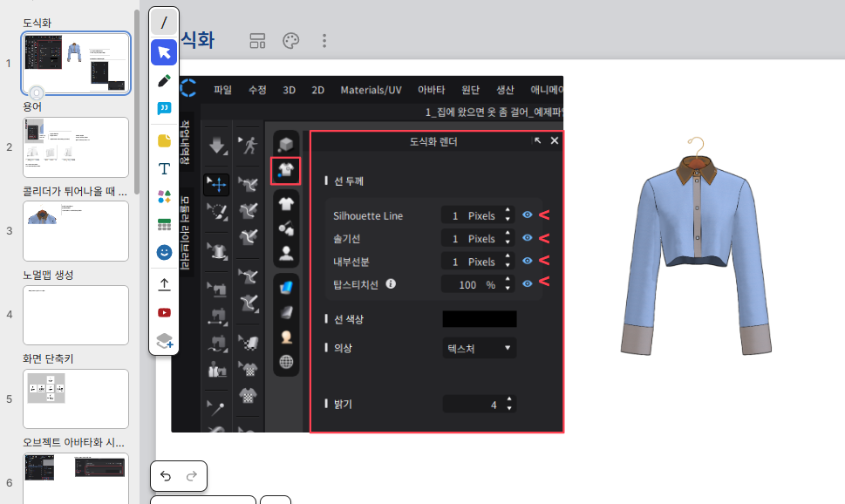The height and width of the screenshot is (504, 845).
Task: Select slide 3 thumbnail in the slide panel
Action: coord(76,230)
